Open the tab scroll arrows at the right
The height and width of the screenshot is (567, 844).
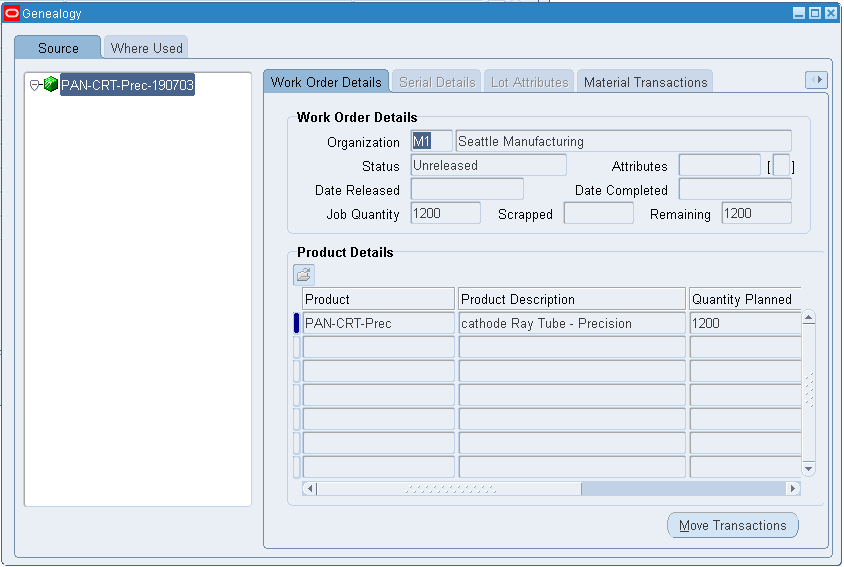(816, 80)
